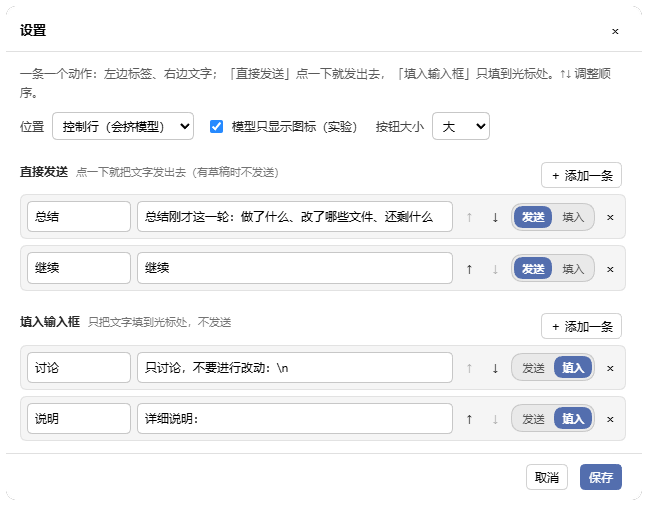
Task: Close the 设置 dialog with × icon
Action: pos(615,31)
